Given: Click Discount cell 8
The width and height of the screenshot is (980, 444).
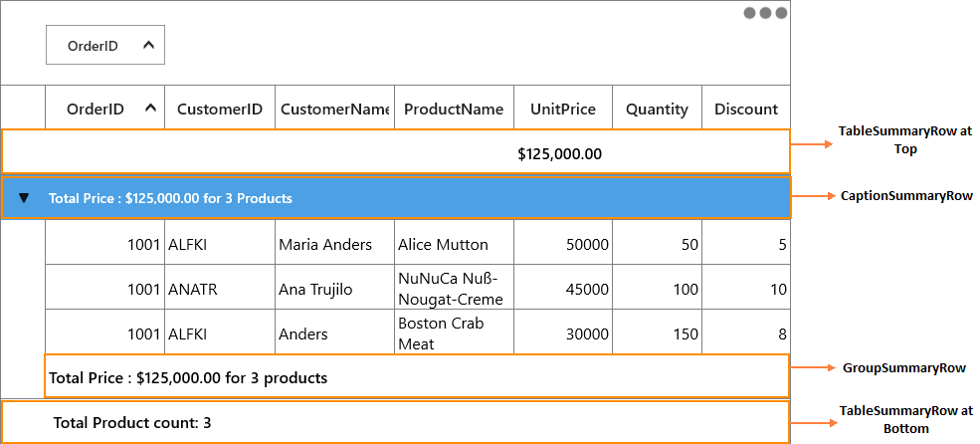Looking at the screenshot, I should click(746, 333).
